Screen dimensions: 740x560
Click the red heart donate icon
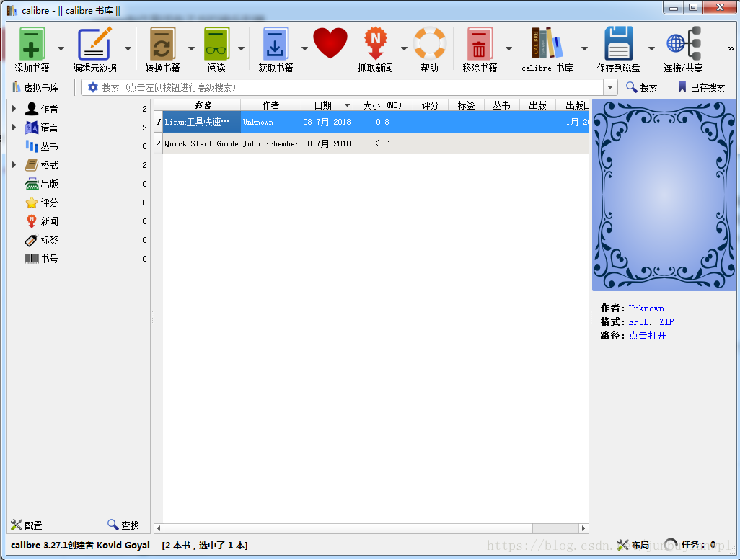click(330, 43)
